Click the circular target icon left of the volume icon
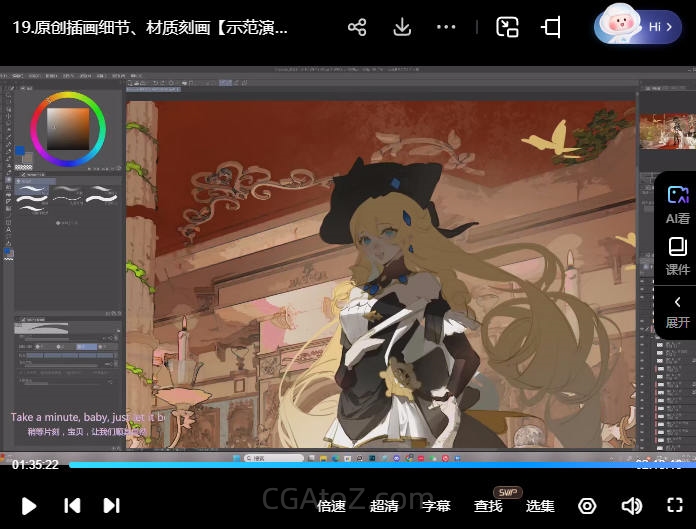 [587, 506]
